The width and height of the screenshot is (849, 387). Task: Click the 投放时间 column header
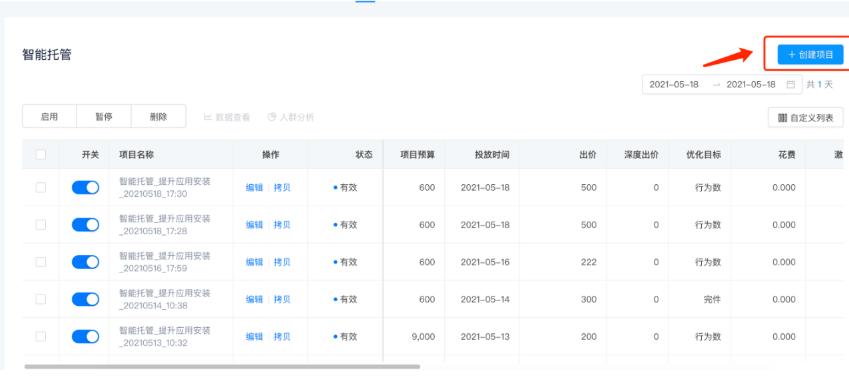pos(492,155)
